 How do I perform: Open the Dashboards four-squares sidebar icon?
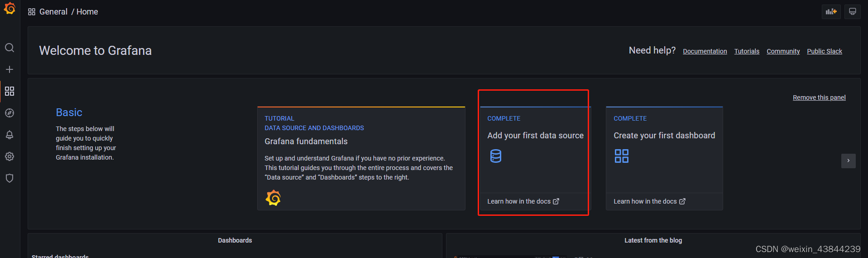[10, 91]
